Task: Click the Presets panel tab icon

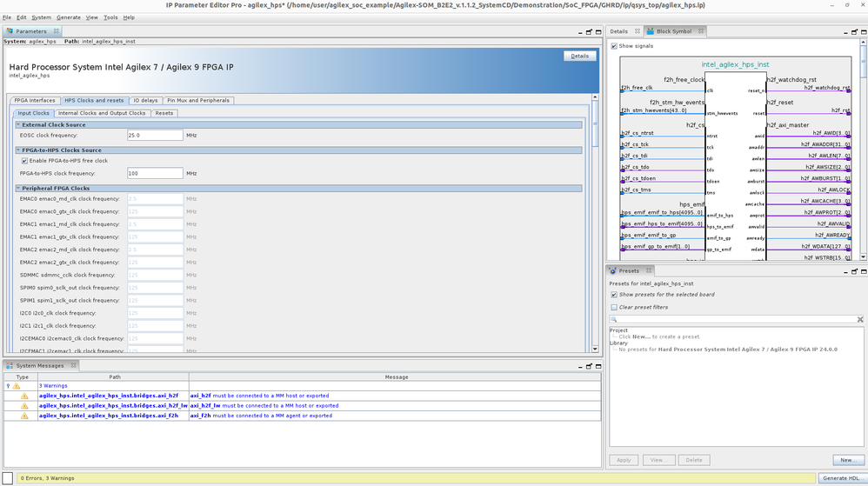Action: click(612, 270)
